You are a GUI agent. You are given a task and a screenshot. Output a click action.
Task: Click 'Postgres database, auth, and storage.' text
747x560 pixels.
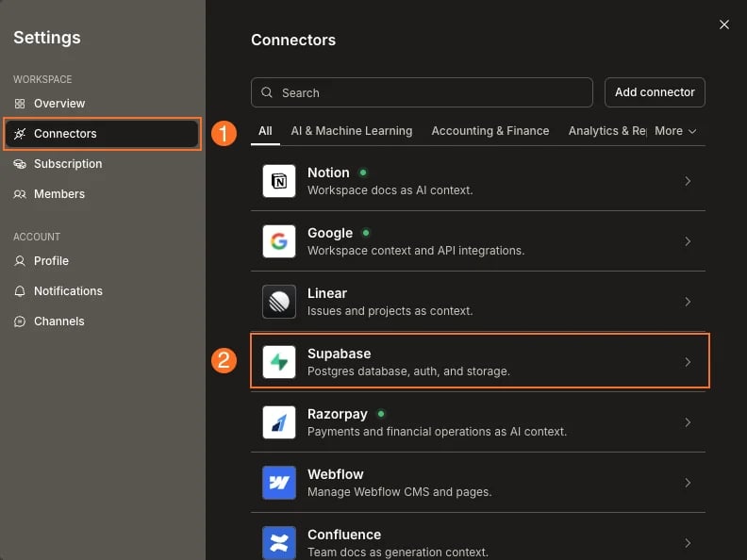pos(408,371)
